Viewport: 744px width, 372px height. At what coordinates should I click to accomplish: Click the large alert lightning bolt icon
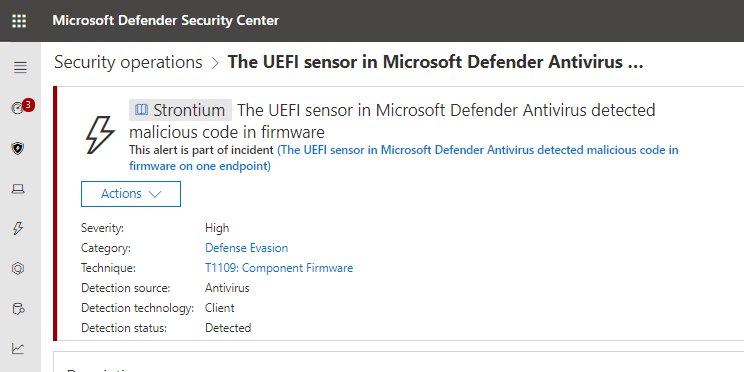(x=100, y=135)
